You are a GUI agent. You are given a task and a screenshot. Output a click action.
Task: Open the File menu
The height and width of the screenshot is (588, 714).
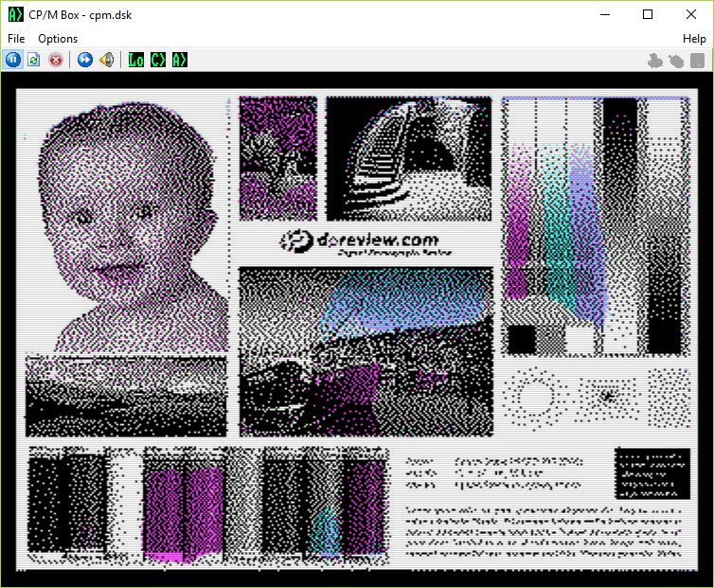pyautogui.click(x=16, y=39)
